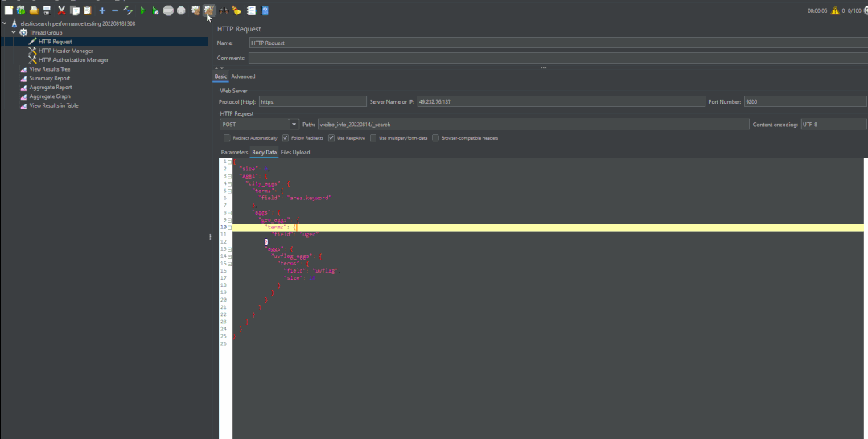Click the Thread Group gear icon

[x=23, y=33]
